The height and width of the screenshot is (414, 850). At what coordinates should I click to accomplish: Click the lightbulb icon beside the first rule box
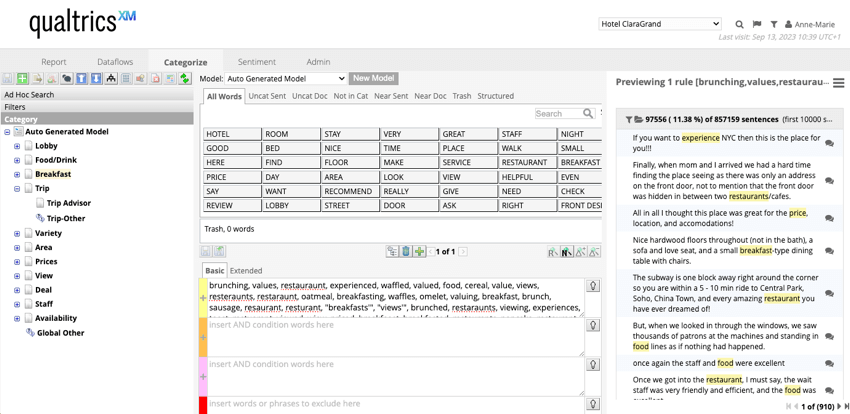click(x=592, y=286)
